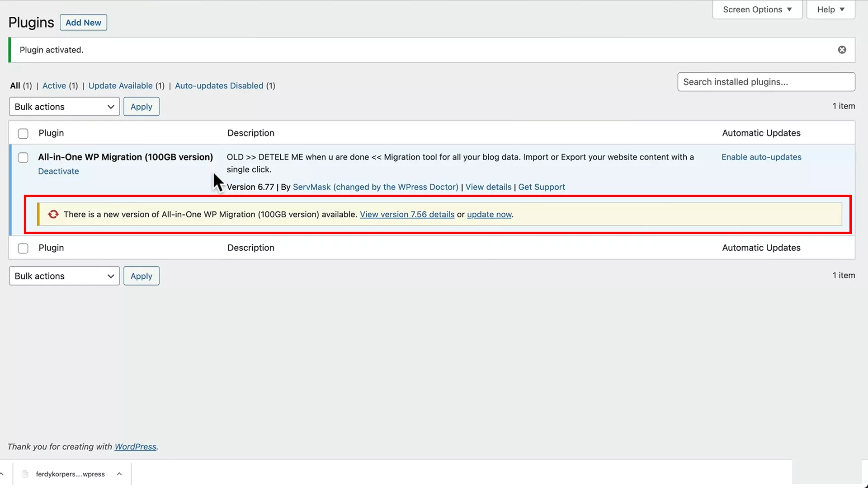Click the plugin name 'All-in-One WP Migration (100GB version)'
868x488 pixels.
point(125,157)
